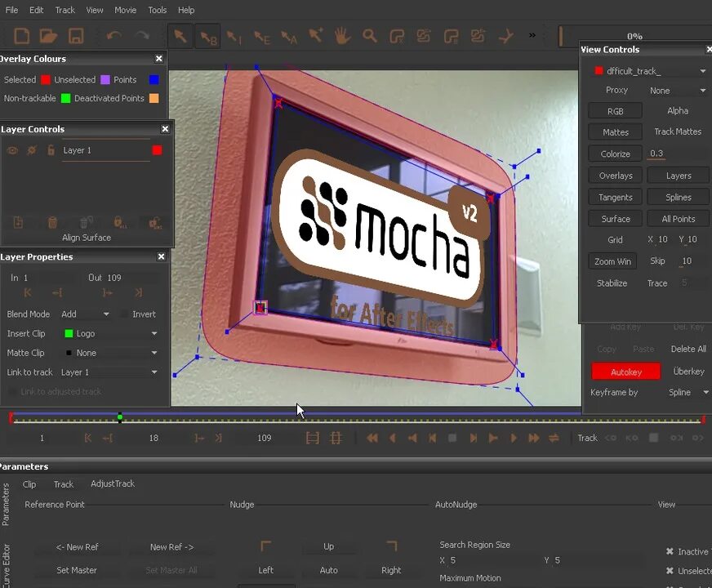Select the Pick (arrow) tool
This screenshot has height=588, width=712.
(180, 36)
